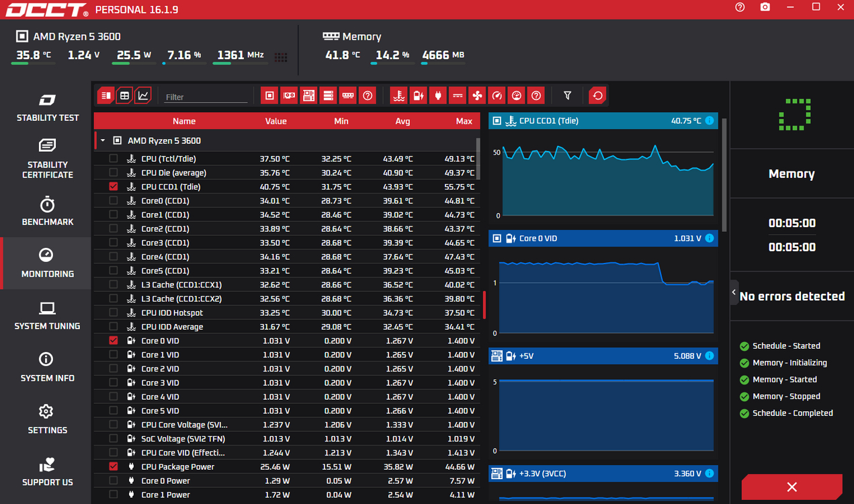
Task: Open the System Tuning section
Action: tap(47, 315)
